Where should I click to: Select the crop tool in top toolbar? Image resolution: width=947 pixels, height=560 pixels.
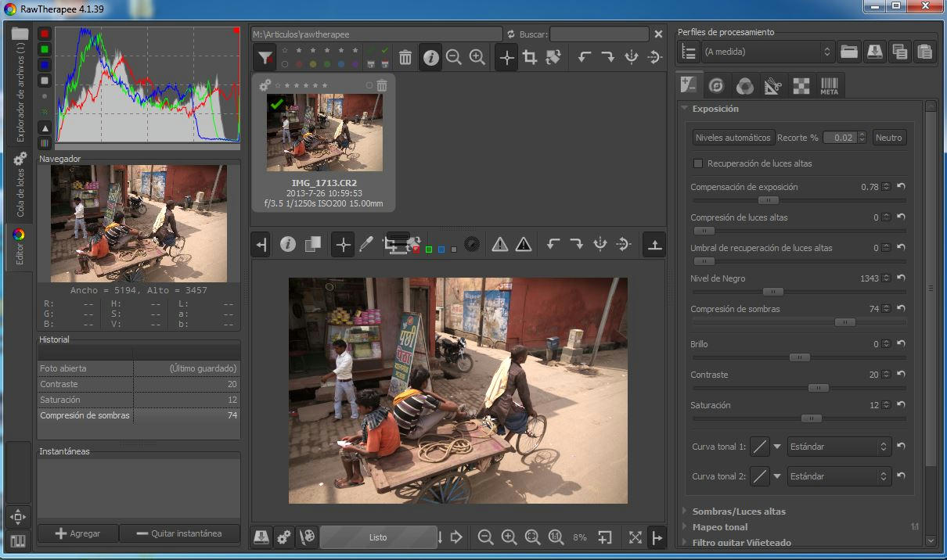[530, 57]
